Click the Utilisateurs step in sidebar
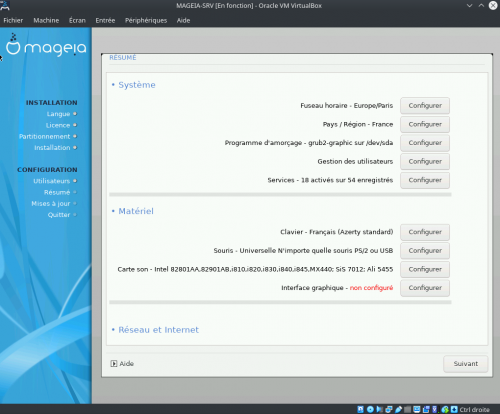The image size is (500, 414). click(x=52, y=181)
